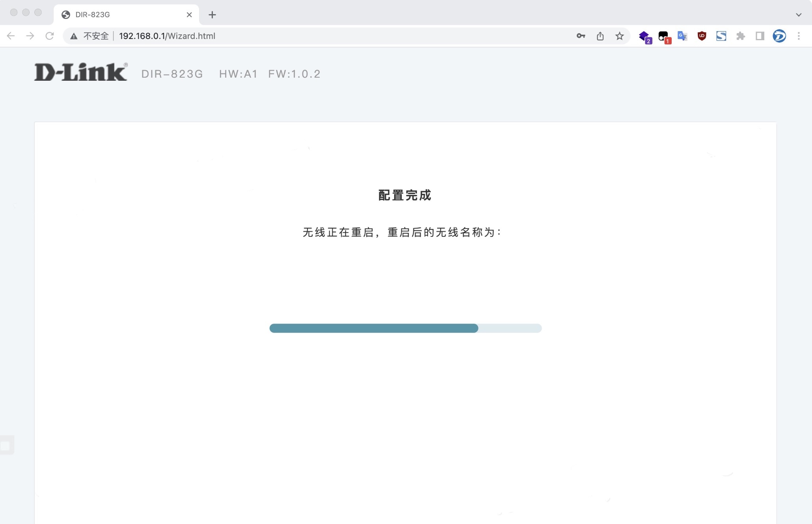Expand the tab search chevron

(x=799, y=15)
